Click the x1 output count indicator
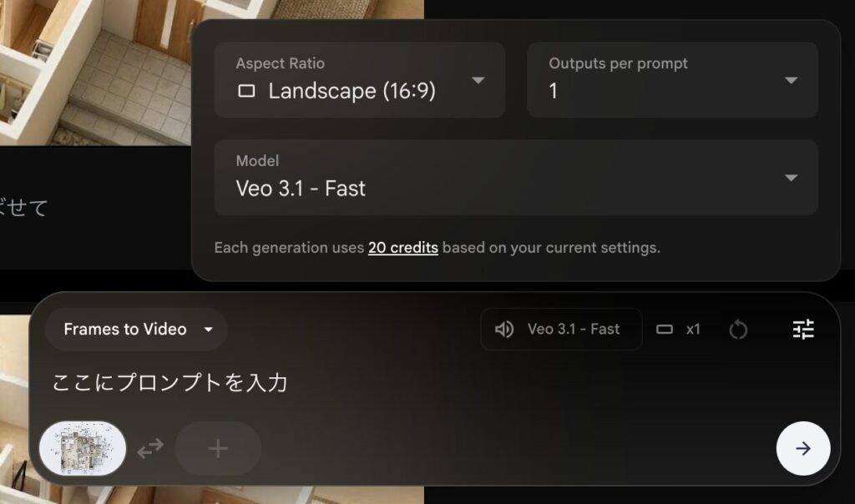Viewport: 855px width, 504px height. (x=693, y=330)
